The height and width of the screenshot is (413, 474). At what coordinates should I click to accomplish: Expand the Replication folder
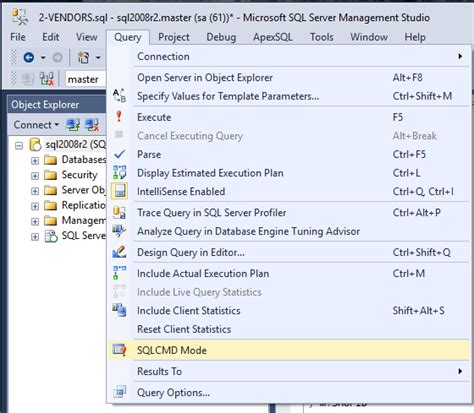pyautogui.click(x=35, y=206)
